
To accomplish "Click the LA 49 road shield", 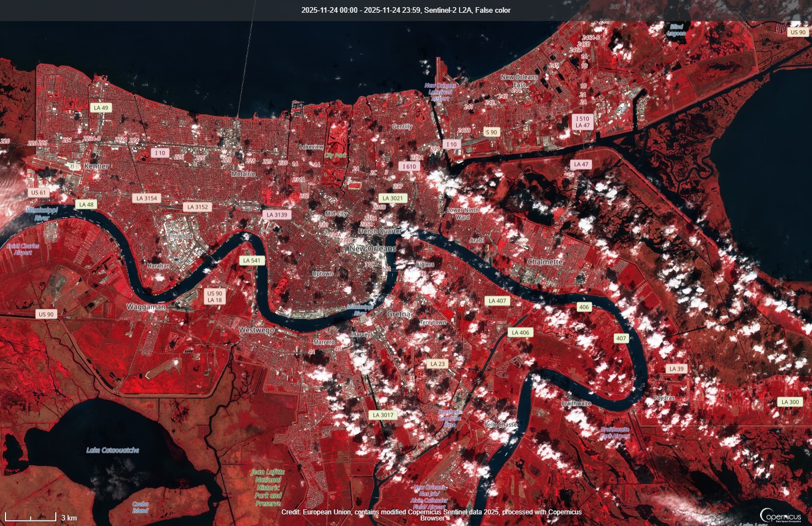I will 101,108.
